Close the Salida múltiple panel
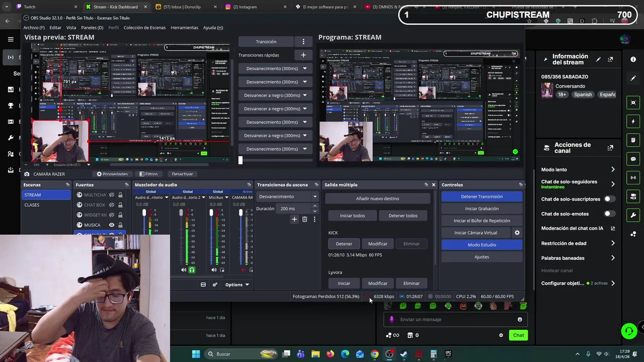This screenshot has height=362, width=644. click(434, 185)
